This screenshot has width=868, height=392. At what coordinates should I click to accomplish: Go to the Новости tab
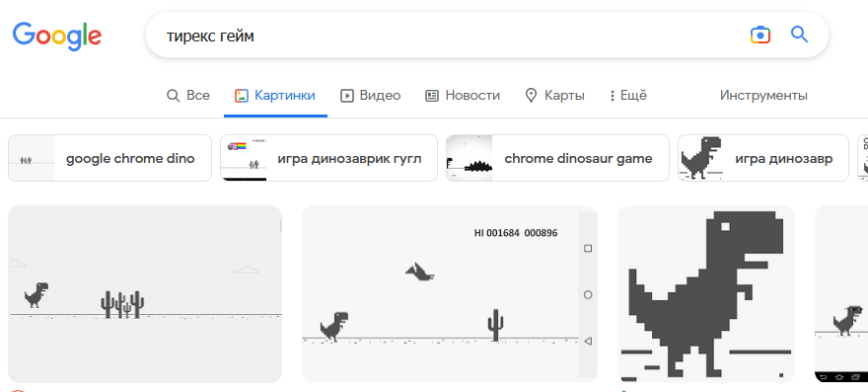point(463,96)
